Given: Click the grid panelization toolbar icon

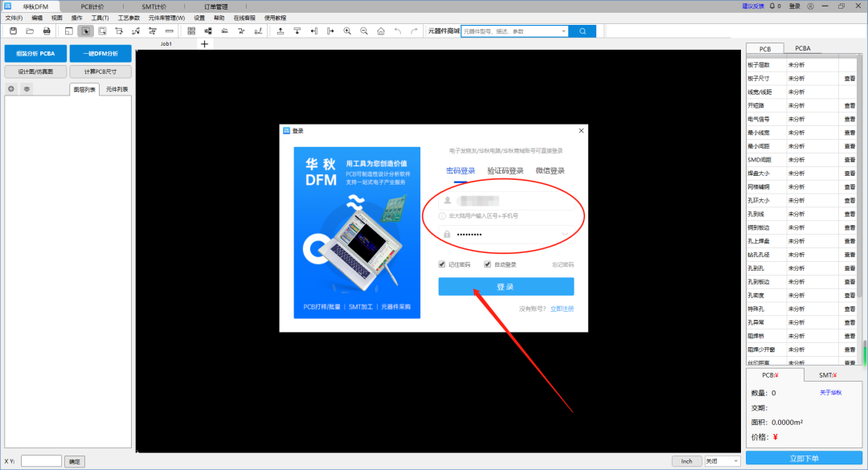Looking at the screenshot, I should pos(191,31).
